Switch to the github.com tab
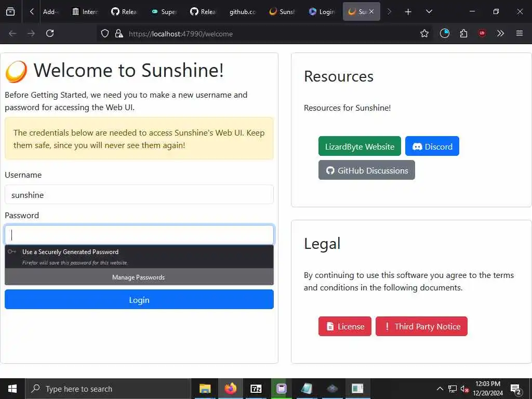The width and height of the screenshot is (532, 399). point(243,11)
